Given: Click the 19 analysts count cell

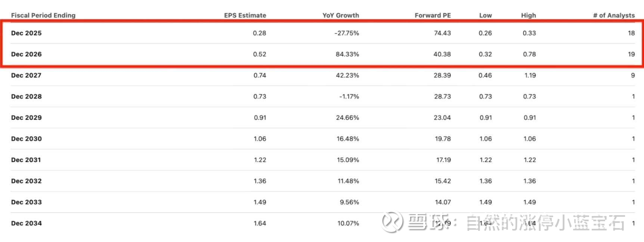Looking at the screenshot, I should 631,54.
